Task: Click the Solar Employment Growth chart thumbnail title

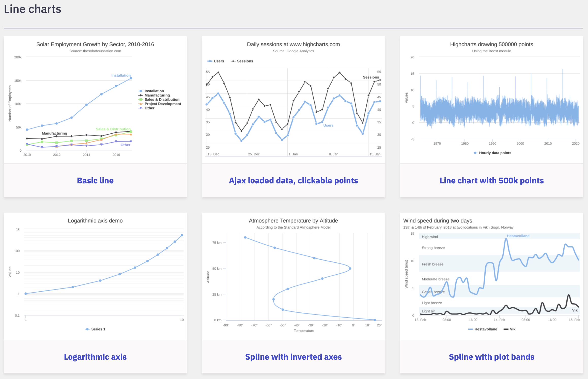Action: (x=95, y=44)
